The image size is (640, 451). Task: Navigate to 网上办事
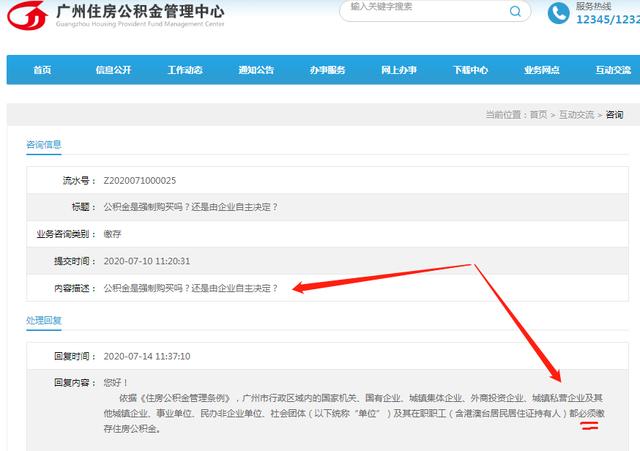pos(399,70)
